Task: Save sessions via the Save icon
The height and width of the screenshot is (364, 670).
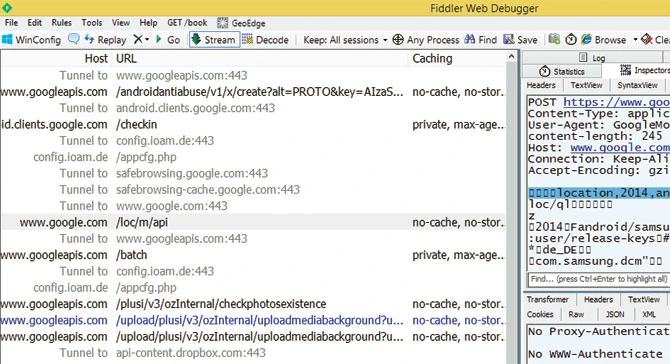Action: (x=508, y=39)
